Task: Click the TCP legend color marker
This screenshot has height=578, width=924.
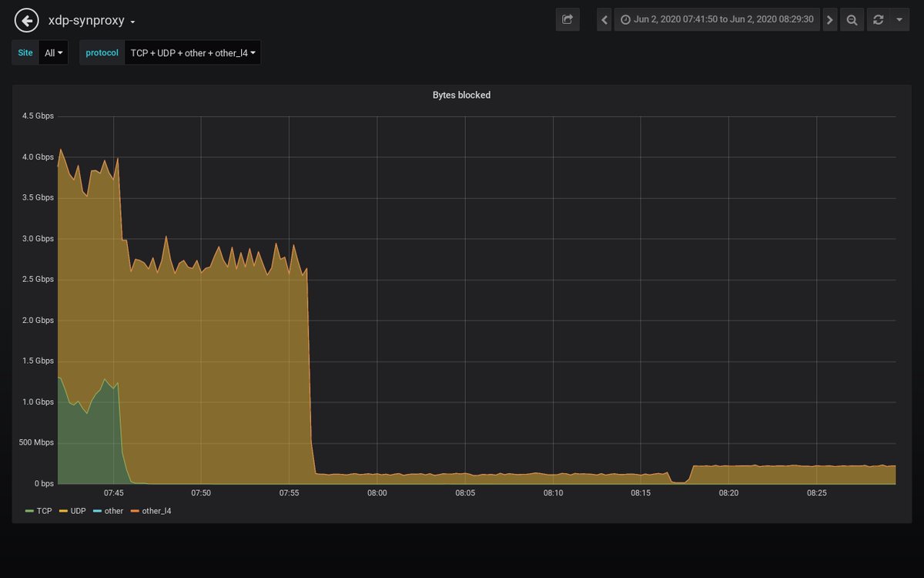Action: pos(29,510)
